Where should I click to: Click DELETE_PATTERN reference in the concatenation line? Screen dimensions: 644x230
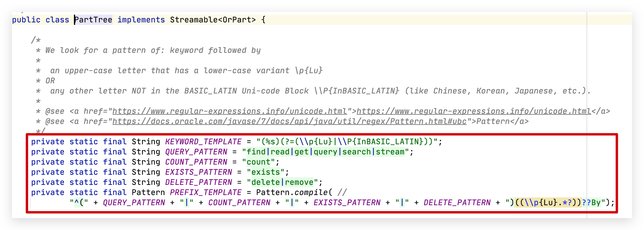457,203
